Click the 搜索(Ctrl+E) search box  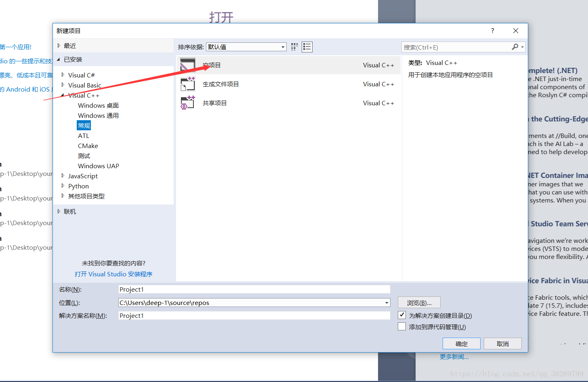point(456,47)
